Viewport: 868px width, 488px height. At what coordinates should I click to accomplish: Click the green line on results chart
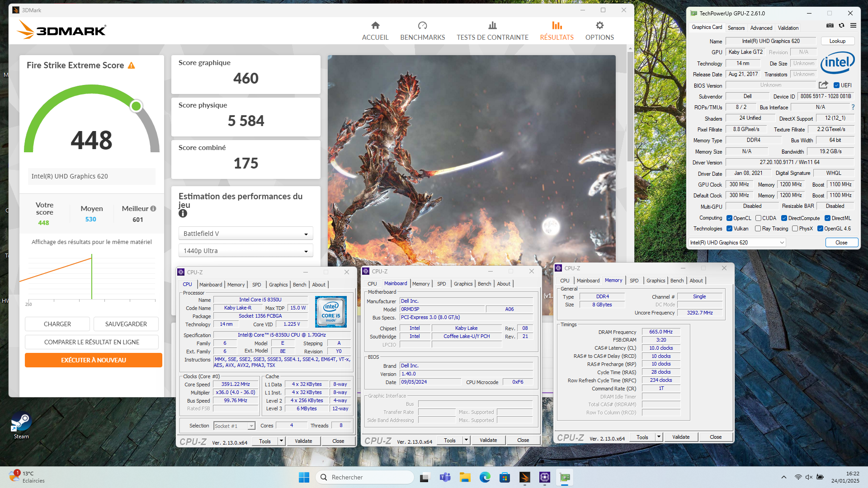point(92,277)
